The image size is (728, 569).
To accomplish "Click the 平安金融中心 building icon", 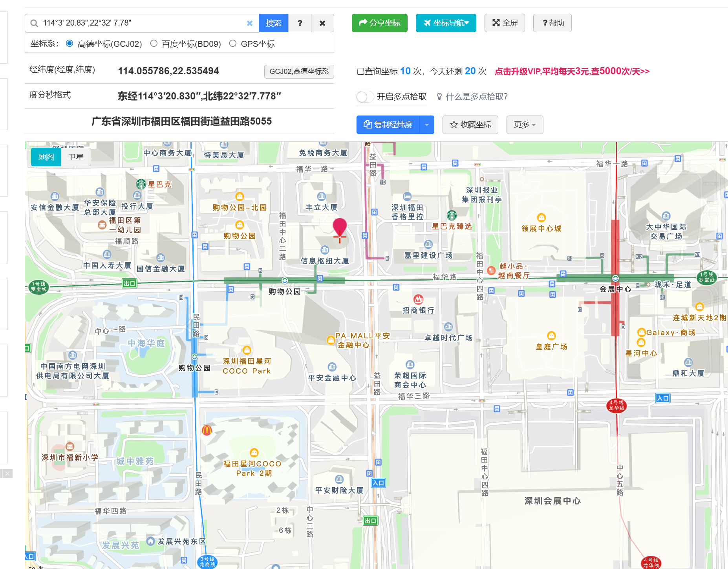I will coord(332,367).
